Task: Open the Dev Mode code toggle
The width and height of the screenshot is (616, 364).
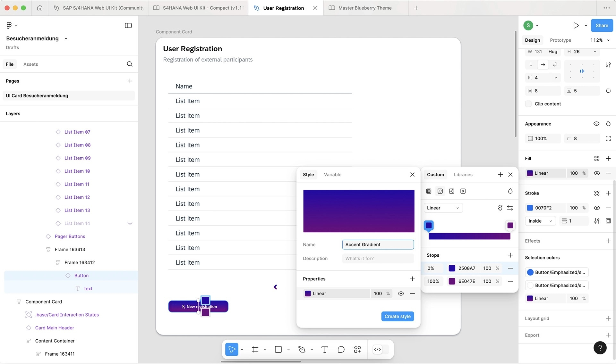Action: tap(378, 350)
